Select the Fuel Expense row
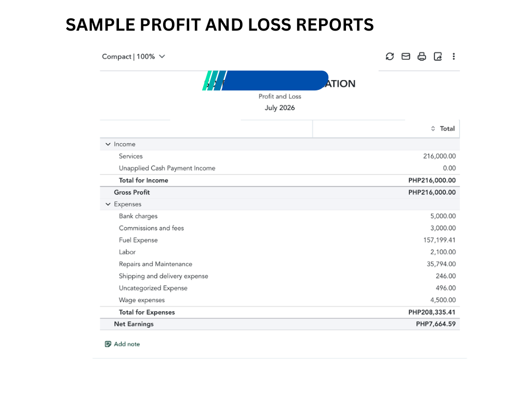This screenshot has width=532, height=399. coord(280,240)
